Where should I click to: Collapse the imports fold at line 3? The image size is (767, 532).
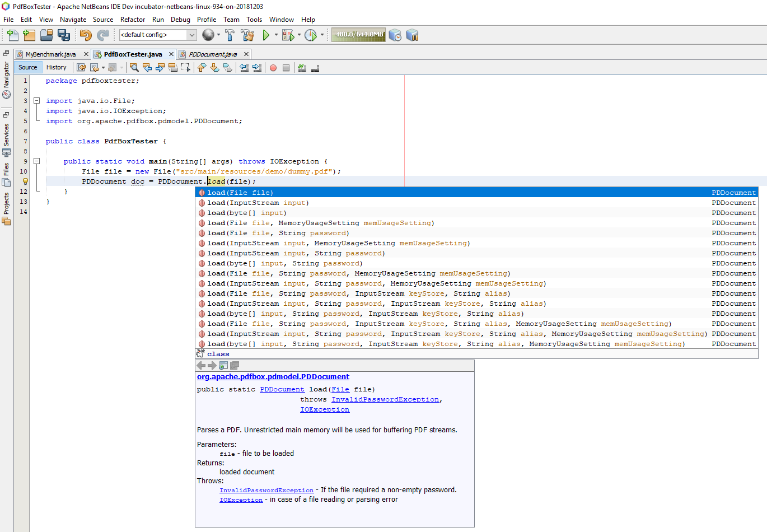[36, 101]
